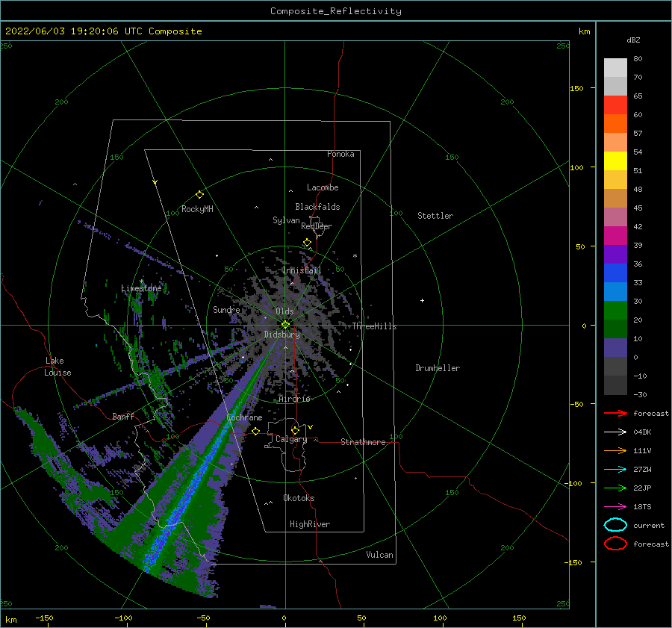The image size is (672, 628).
Task: Click the Innisfail town label
Action: point(302,270)
